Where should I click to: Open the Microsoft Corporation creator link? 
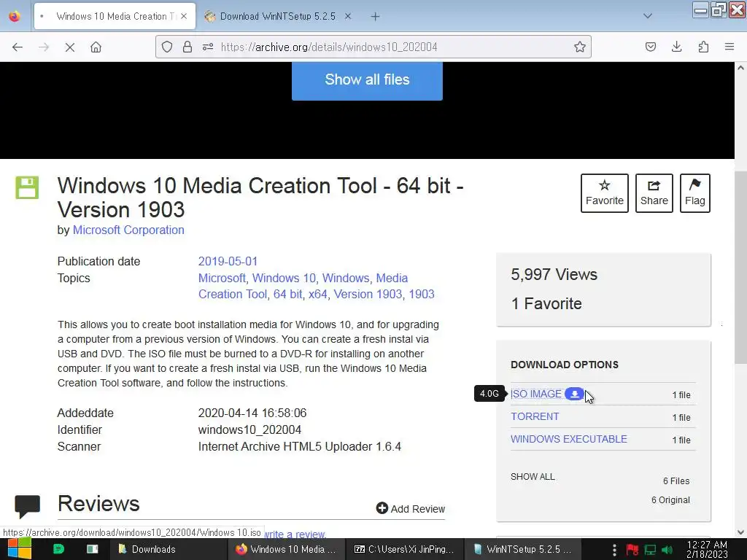(128, 230)
